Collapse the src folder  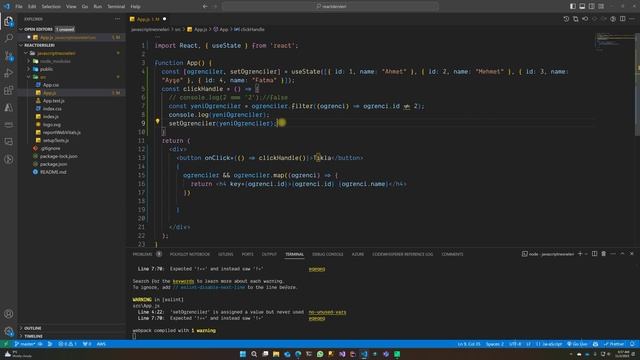click(29, 77)
